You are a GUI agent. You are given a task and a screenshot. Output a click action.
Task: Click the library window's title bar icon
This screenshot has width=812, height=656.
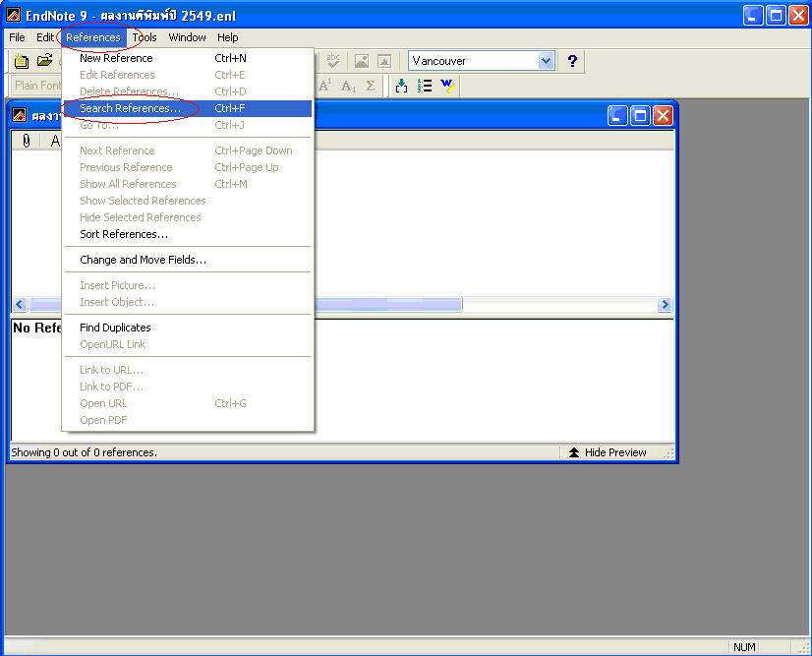tap(19, 115)
